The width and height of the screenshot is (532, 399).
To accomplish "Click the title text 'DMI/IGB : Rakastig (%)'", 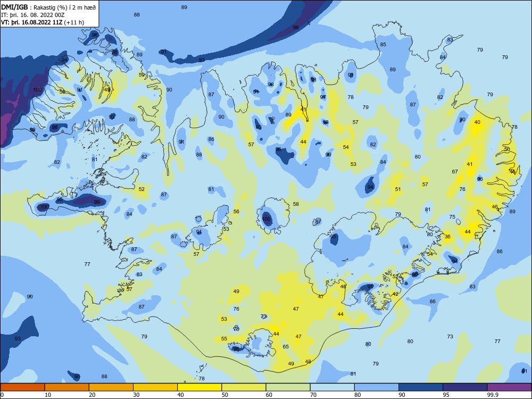I will click(33, 7).
